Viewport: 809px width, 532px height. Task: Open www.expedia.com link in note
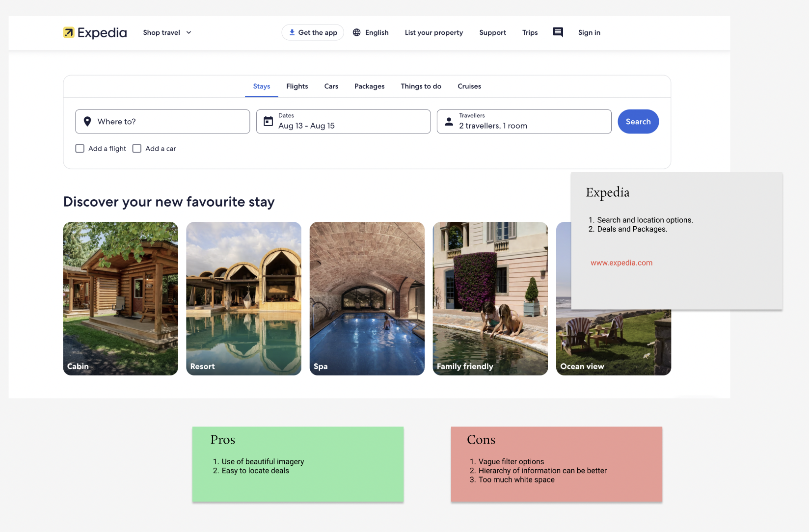tap(621, 263)
